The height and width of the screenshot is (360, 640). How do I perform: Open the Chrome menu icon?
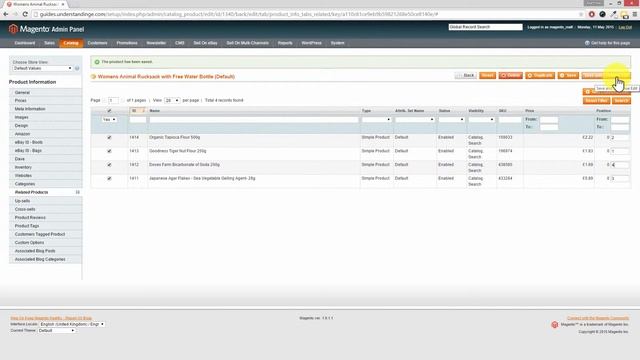(x=635, y=14)
